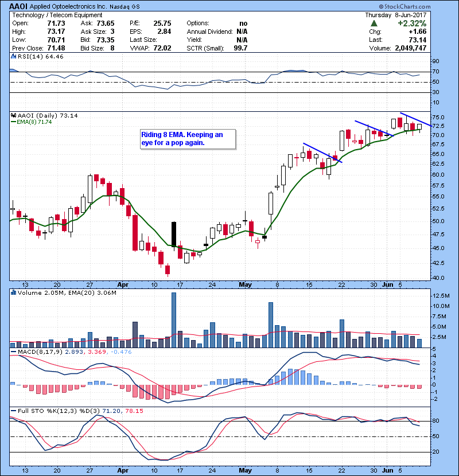The image size is (459, 476).
Task: Click the Ask price 73.65
Action: [106, 24]
